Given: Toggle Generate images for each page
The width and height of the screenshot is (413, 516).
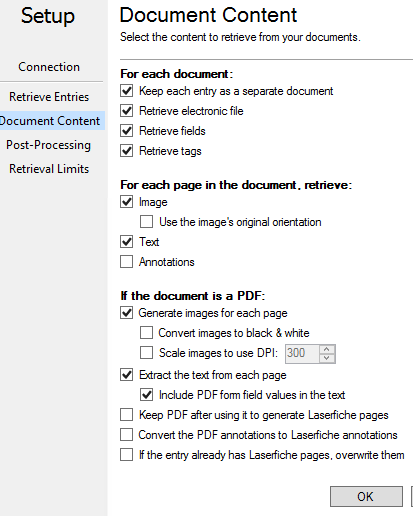Looking at the screenshot, I should pos(126,313).
